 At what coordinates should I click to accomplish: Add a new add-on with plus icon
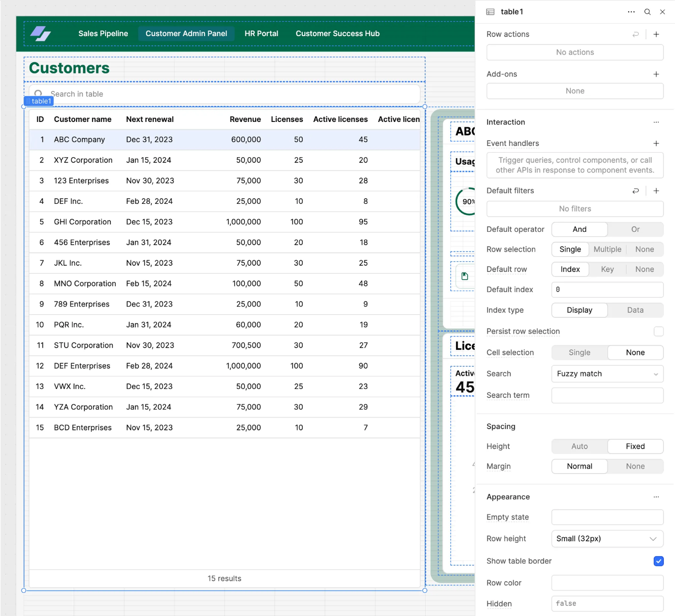tap(656, 74)
